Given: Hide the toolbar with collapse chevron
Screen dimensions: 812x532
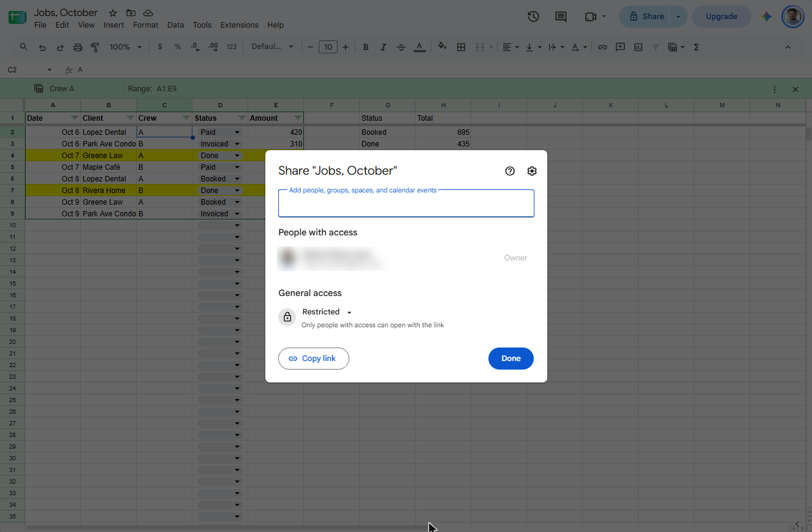Looking at the screenshot, I should coord(788,47).
